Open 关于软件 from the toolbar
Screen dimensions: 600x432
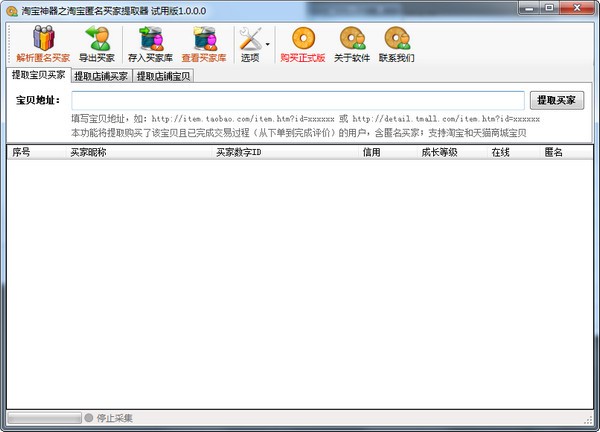click(352, 44)
